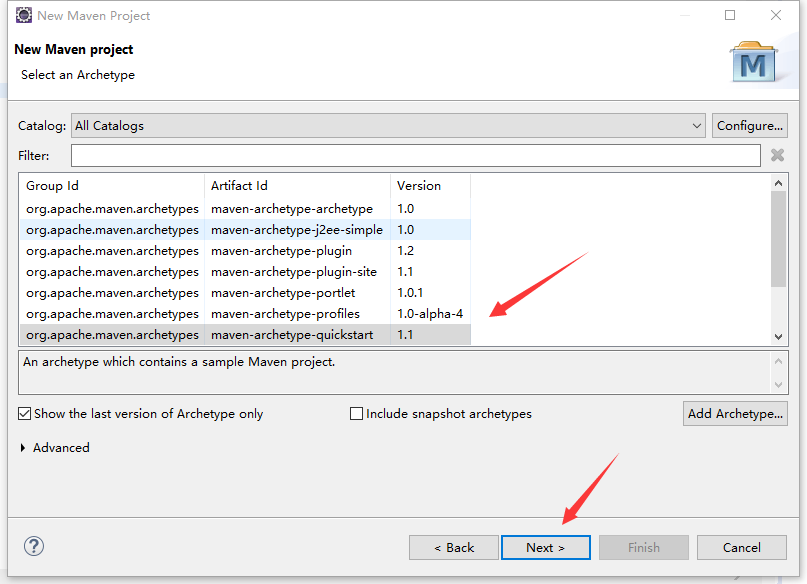Viewport: 807px width, 584px height.
Task: Select the maven-archetype-j2ee-simple row
Action: [x=245, y=230]
